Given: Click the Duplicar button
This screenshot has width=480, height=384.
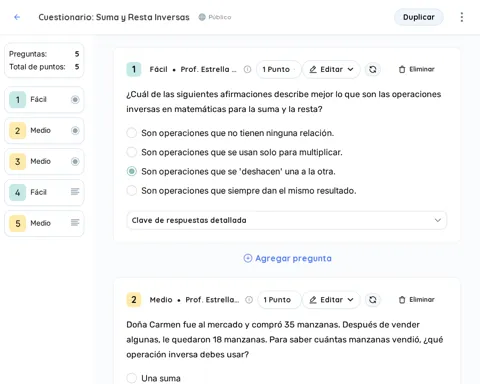Looking at the screenshot, I should point(419,17).
